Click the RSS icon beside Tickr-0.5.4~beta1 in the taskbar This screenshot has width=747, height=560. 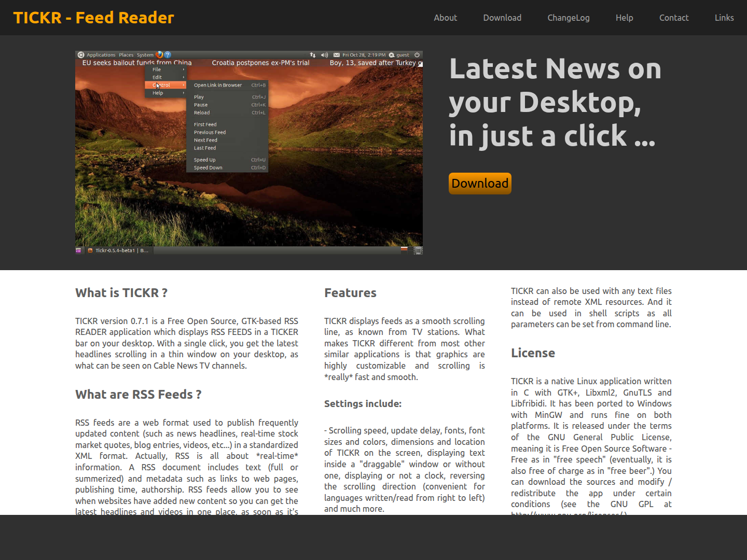point(90,250)
